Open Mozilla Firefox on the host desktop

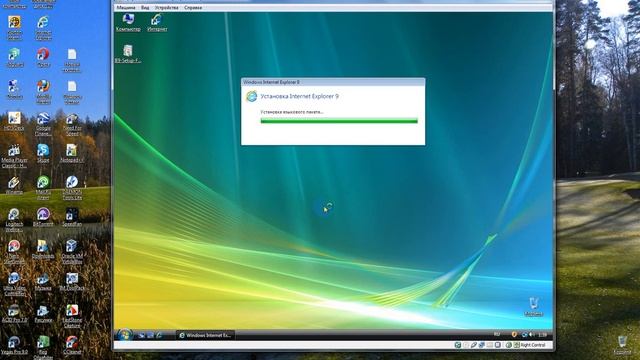(43, 92)
